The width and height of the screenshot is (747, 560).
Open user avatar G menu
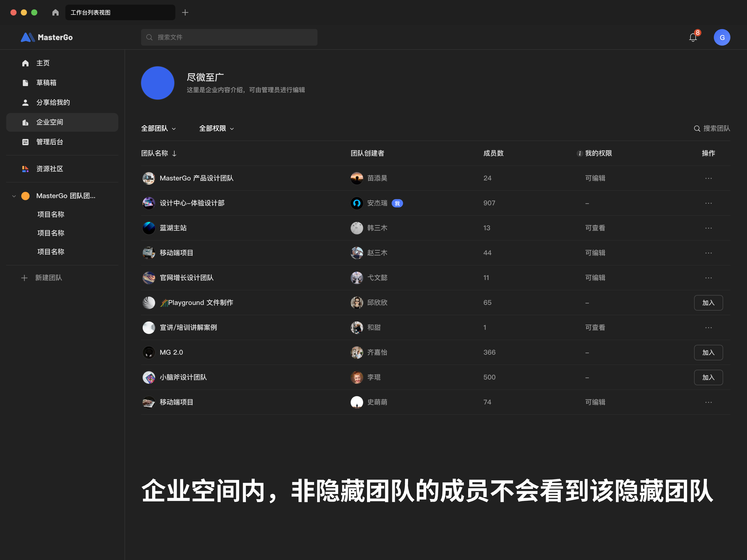point(722,38)
